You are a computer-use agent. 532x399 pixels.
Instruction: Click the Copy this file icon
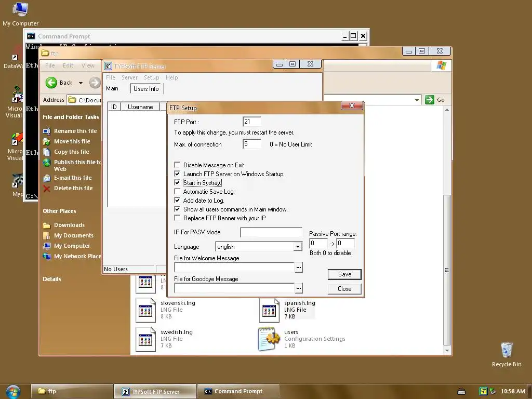click(x=46, y=152)
